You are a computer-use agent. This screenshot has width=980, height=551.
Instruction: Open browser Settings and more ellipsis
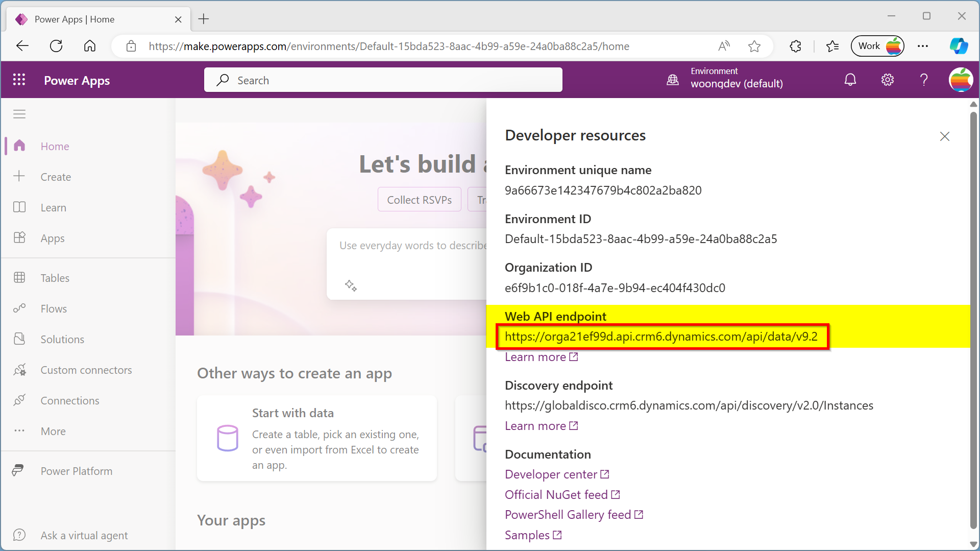[x=923, y=46]
